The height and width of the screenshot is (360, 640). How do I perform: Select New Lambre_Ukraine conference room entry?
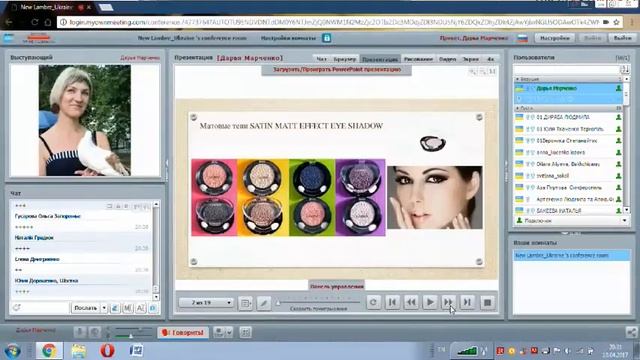(x=571, y=256)
